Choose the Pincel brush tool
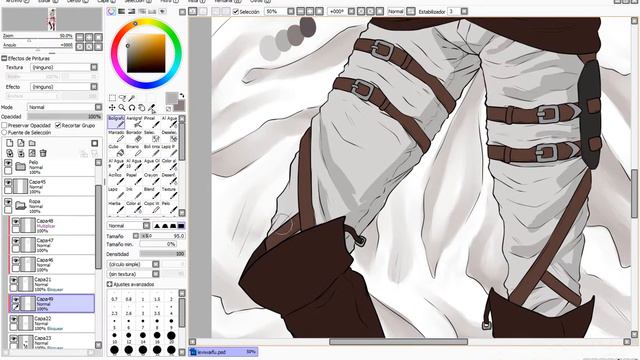Screen dimensions: 640x360 [x=151, y=122]
